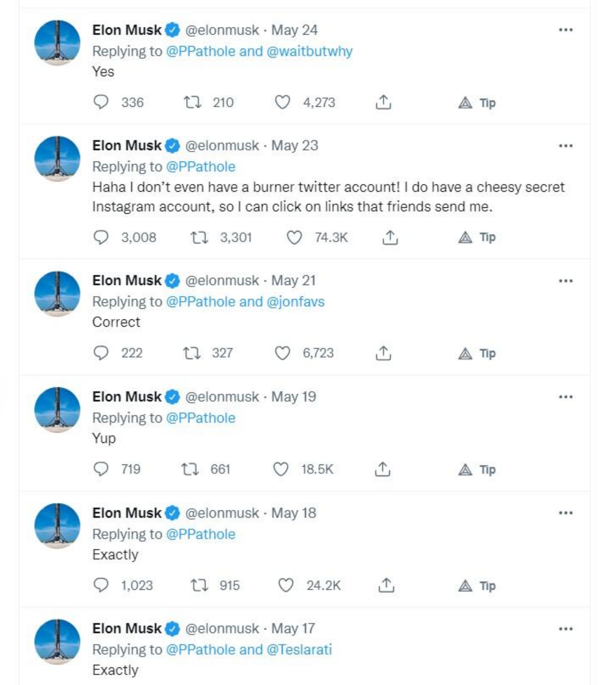The width and height of the screenshot is (616, 685).
Task: Like the May 21 "Correct" tweet
Action: [x=282, y=353]
